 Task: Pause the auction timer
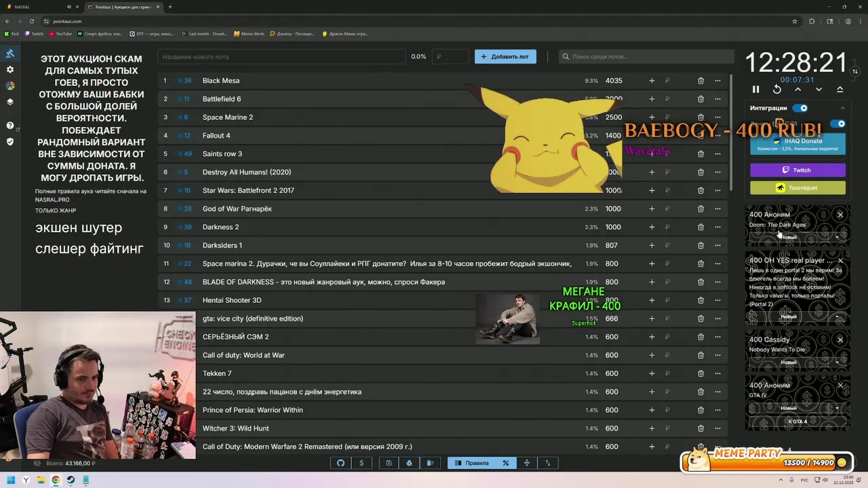click(x=756, y=89)
